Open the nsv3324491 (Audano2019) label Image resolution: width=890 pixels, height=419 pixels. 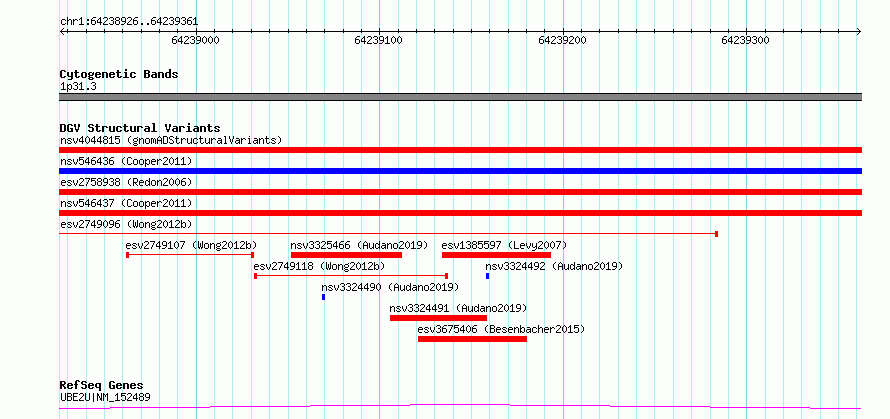click(458, 308)
